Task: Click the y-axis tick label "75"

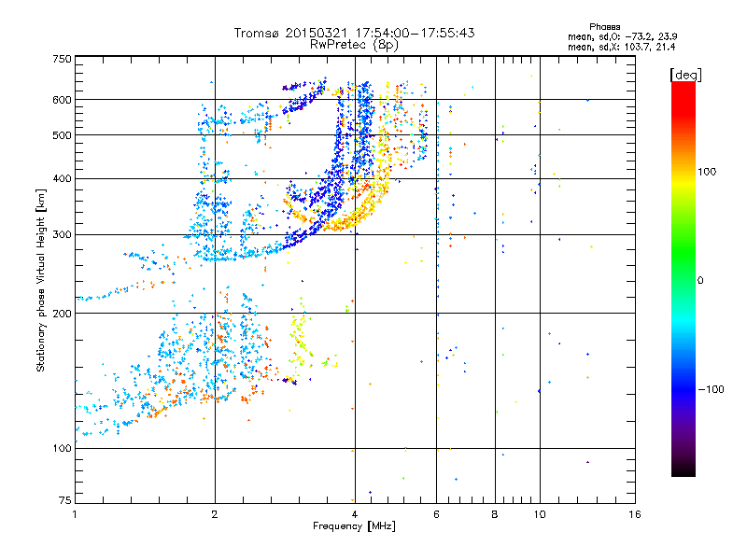Action: [65, 500]
